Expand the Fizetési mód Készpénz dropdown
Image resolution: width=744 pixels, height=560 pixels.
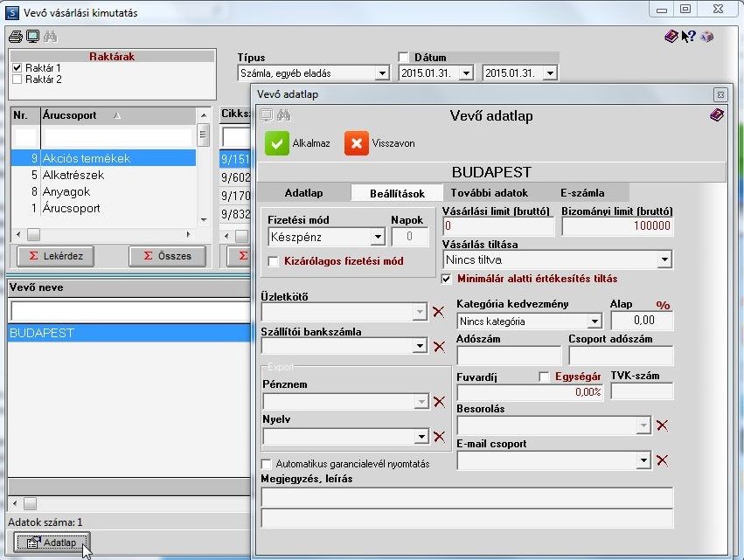[x=378, y=237]
